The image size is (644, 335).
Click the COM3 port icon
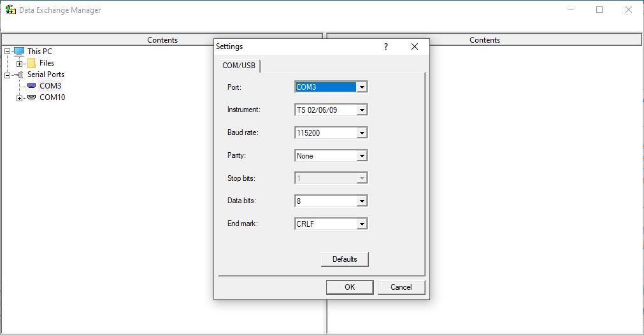[31, 86]
